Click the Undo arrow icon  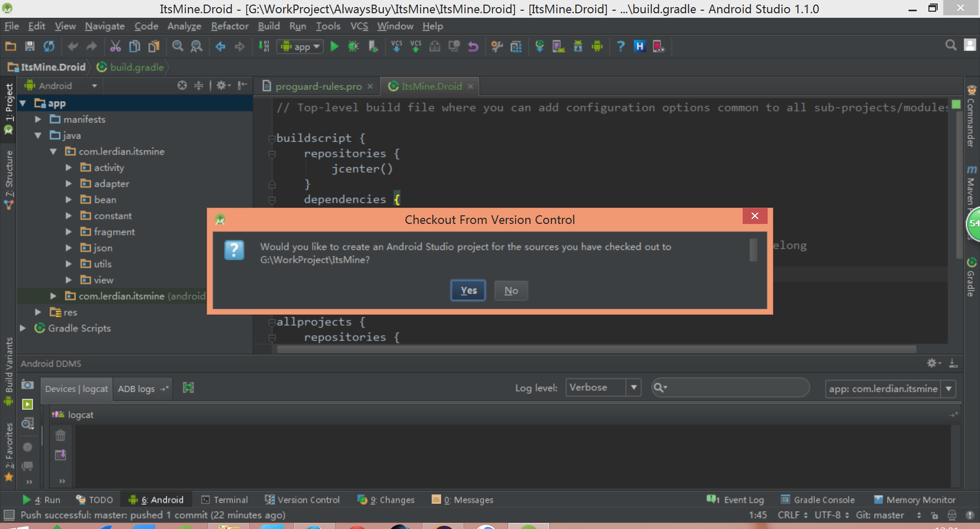[72, 46]
